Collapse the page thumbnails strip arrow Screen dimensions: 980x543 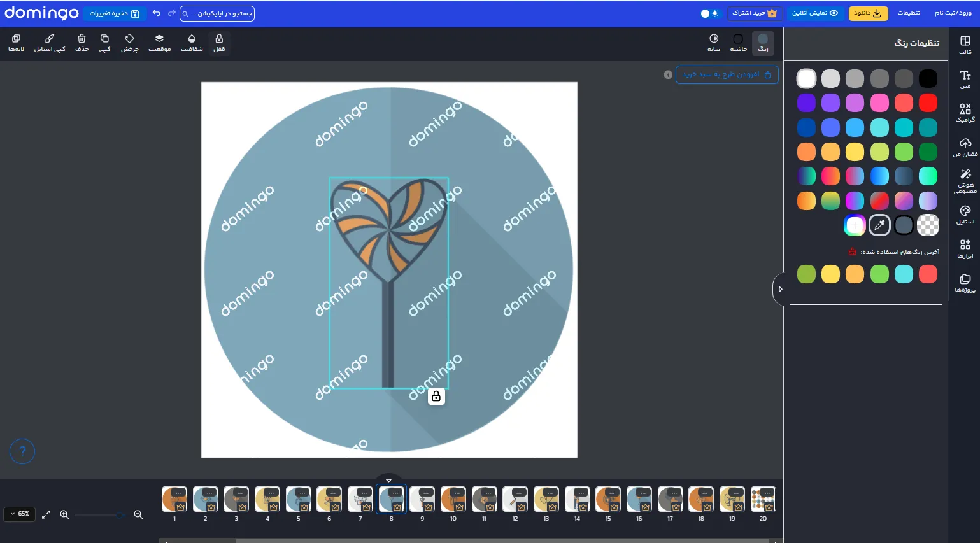388,479
